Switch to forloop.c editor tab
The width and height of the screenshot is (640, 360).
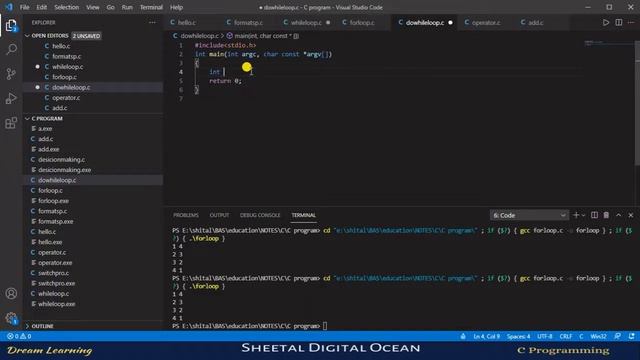pos(362,22)
